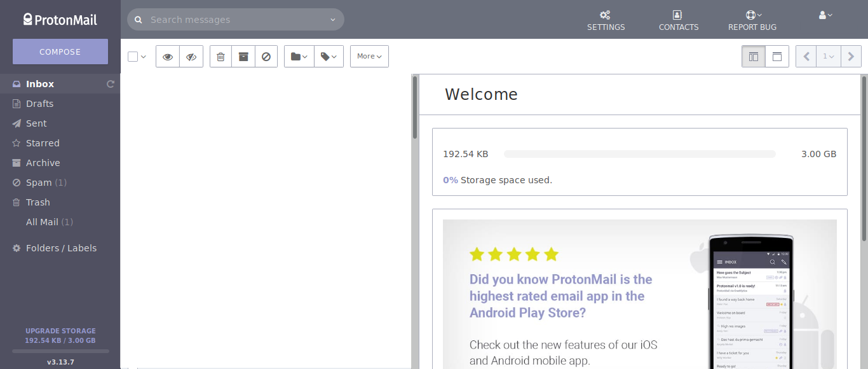Click the welcome panel scrollbar
Viewport: 868px width, 369px height.
(864, 158)
